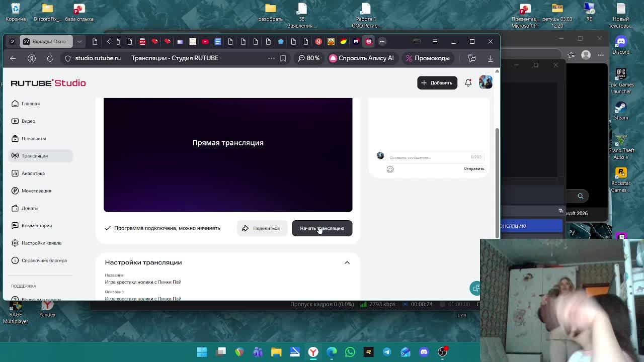Image resolution: width=644 pixels, height=362 pixels.
Task: Open WhatsApp from the taskbar
Action: pyautogui.click(x=350, y=352)
